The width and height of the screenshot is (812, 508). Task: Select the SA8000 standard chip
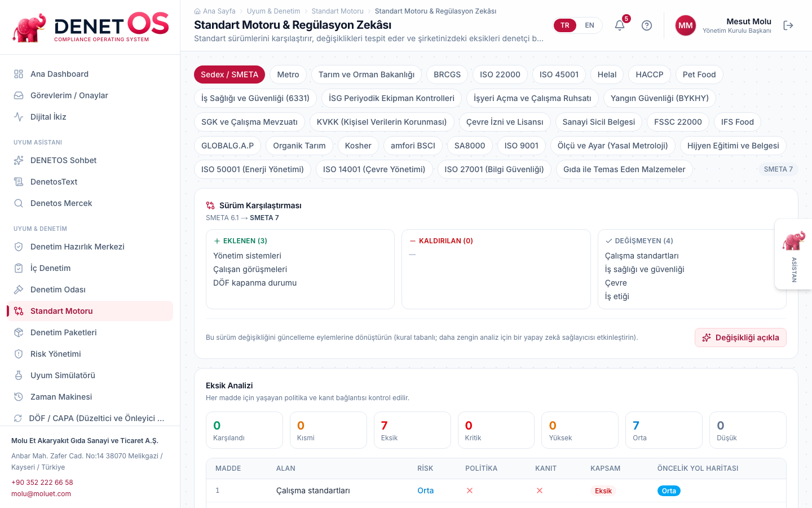pyautogui.click(x=470, y=146)
